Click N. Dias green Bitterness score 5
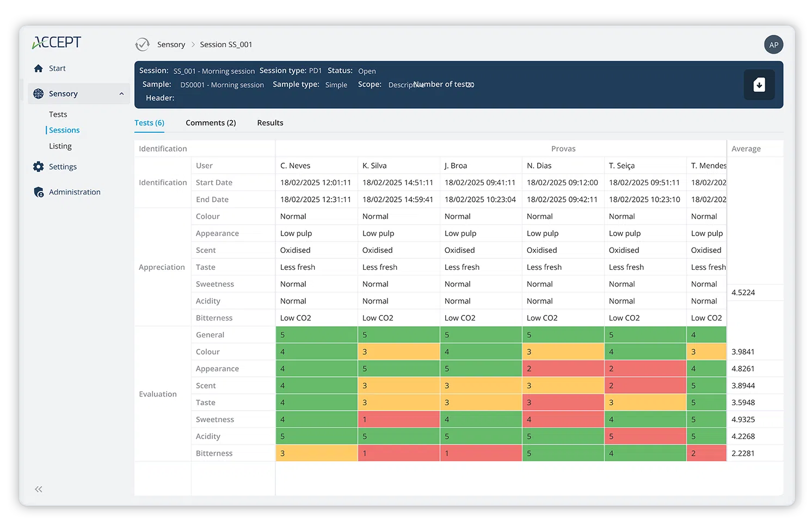Screen dimensions: 812x526 pyautogui.click(x=563, y=453)
